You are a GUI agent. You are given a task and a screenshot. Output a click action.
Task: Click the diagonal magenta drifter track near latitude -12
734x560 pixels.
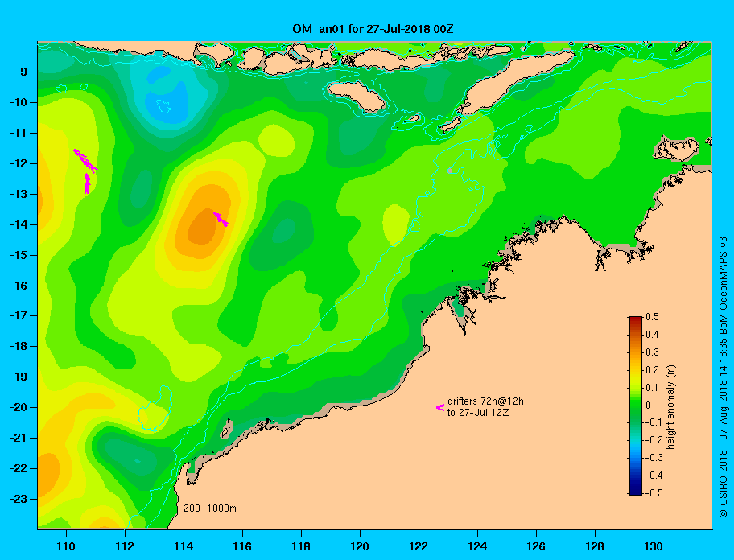click(85, 161)
